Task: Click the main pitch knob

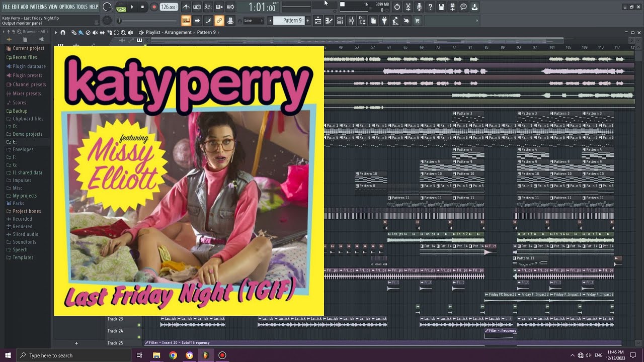Action: (107, 21)
